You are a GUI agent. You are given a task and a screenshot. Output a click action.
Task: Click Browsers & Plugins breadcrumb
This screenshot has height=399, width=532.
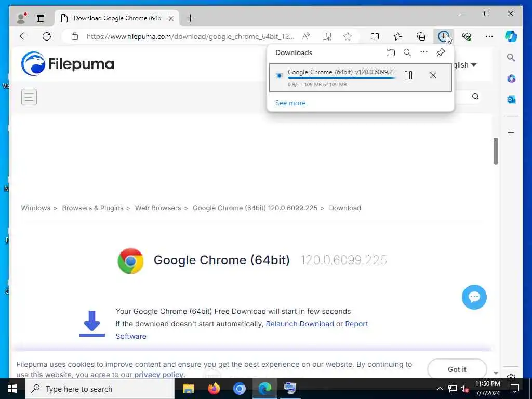coord(92,208)
